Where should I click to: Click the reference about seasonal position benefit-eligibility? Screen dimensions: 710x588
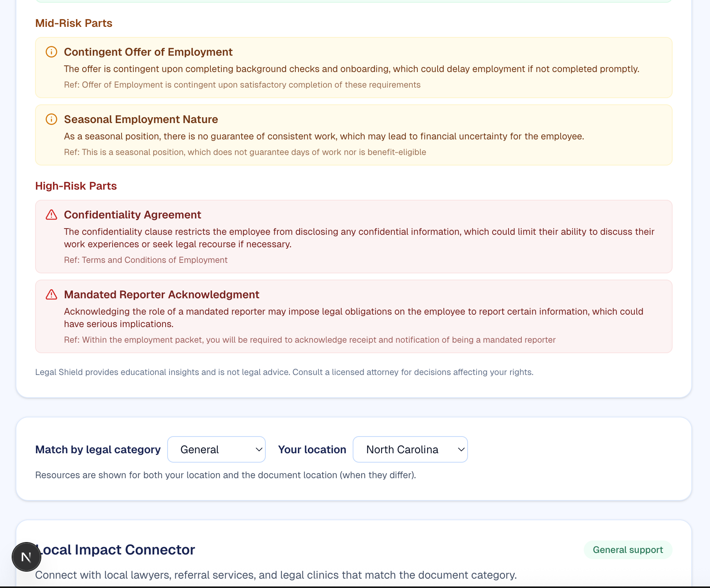(245, 152)
